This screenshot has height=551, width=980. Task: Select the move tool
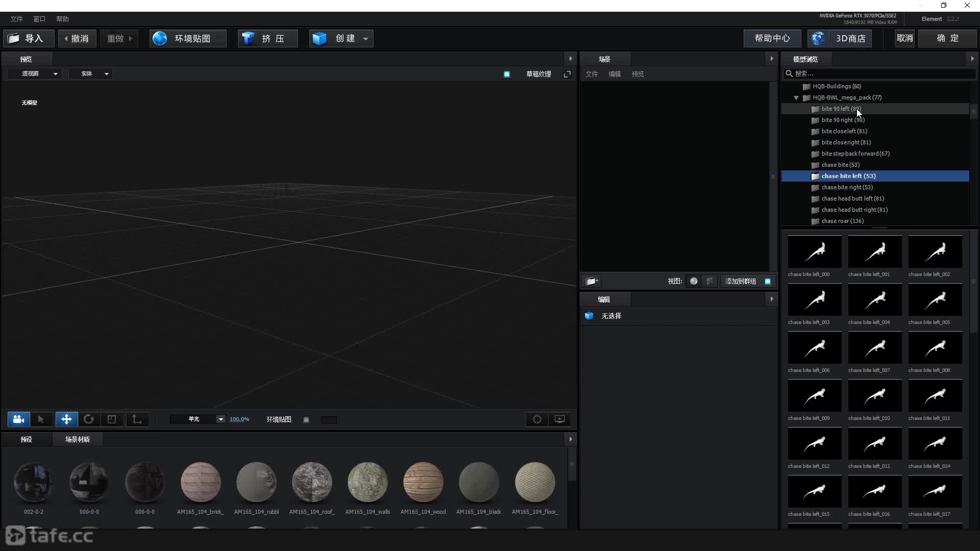click(66, 419)
